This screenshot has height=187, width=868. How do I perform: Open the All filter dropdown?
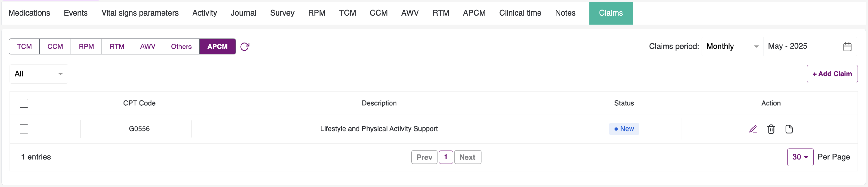[39, 74]
